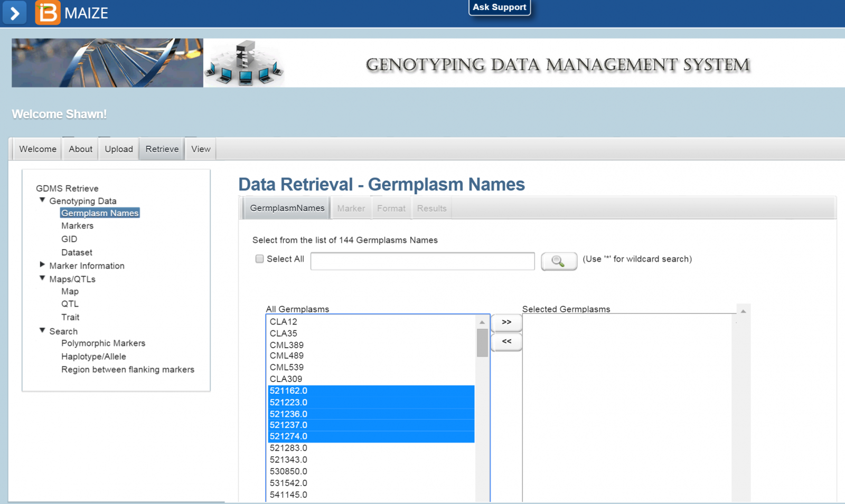
Task: Move selected germplasms right with >> button
Action: pos(506,322)
